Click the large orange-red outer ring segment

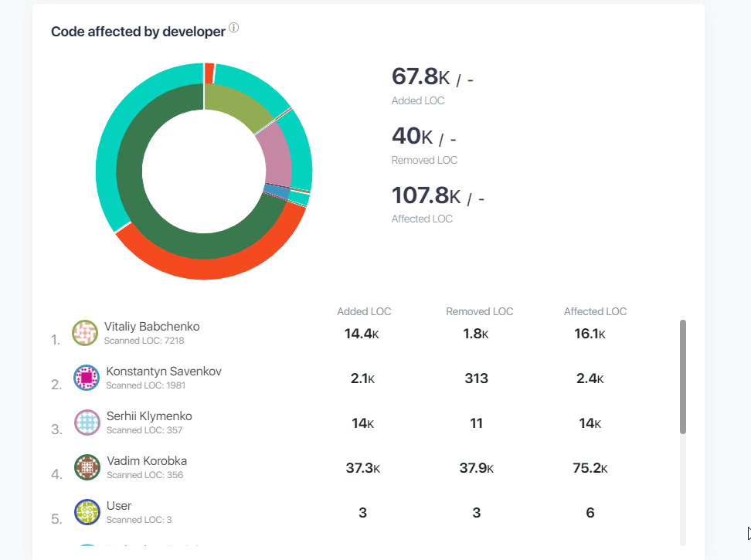(209, 268)
